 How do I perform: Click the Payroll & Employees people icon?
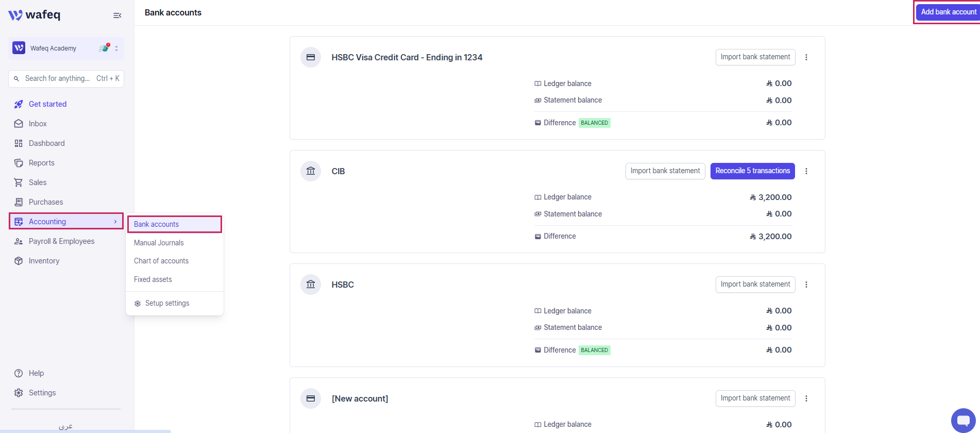click(19, 241)
